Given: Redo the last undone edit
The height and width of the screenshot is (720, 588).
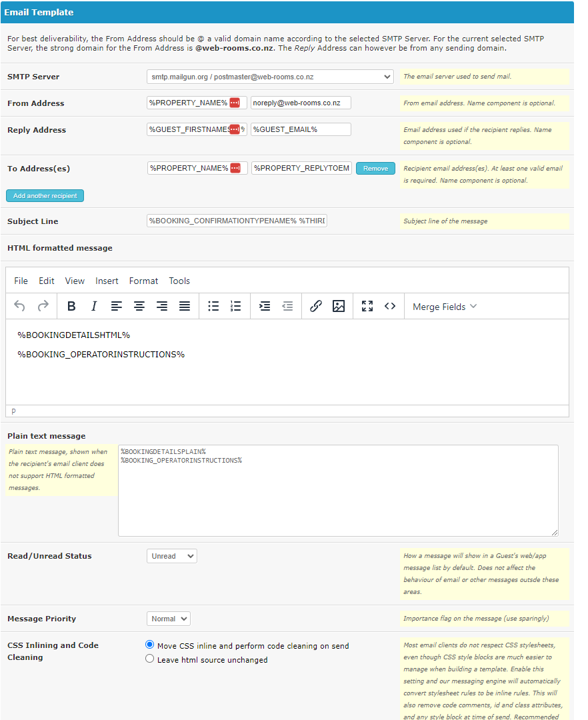Looking at the screenshot, I should (x=43, y=306).
